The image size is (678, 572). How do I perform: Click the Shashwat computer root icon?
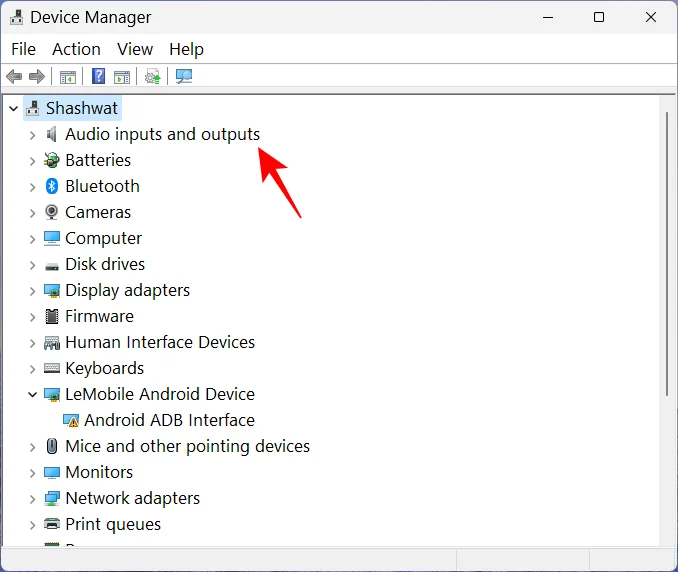[32, 108]
